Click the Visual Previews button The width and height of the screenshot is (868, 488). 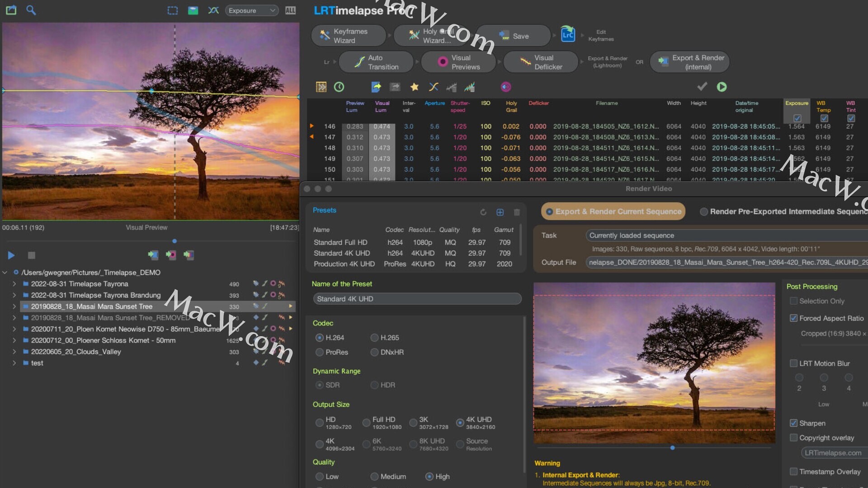coord(458,62)
